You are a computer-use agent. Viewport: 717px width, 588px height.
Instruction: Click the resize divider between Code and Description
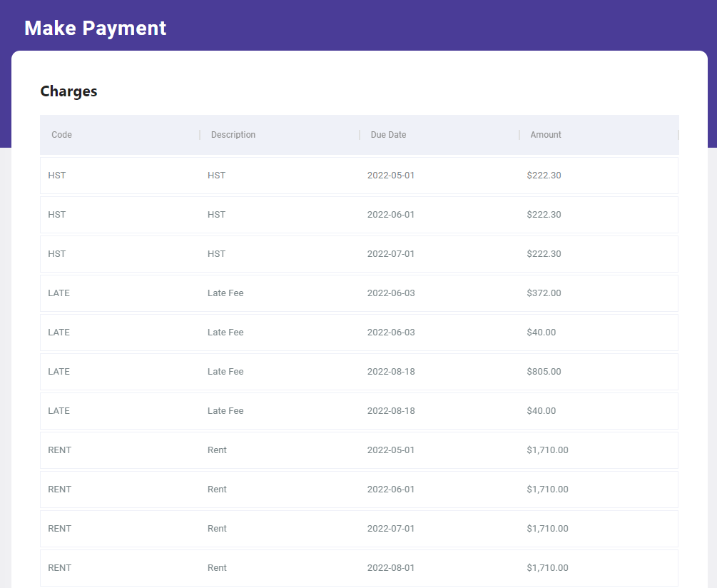200,135
